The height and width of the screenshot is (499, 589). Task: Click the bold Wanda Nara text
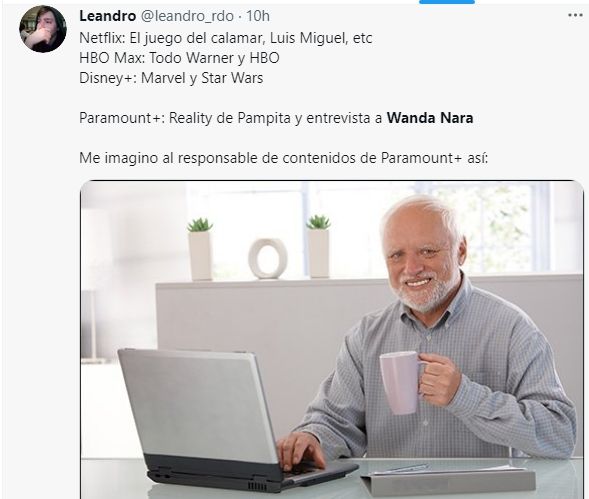click(x=430, y=118)
